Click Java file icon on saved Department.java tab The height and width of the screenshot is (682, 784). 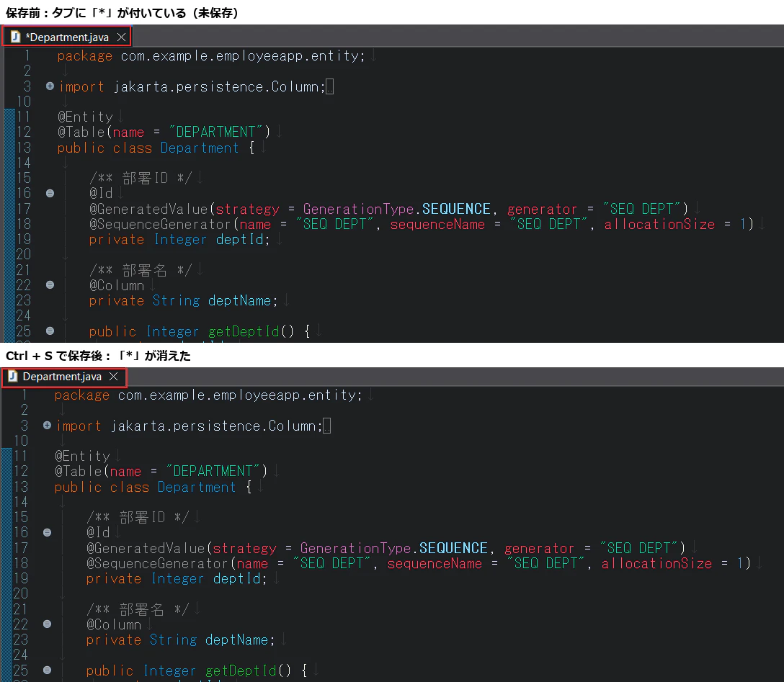[12, 376]
